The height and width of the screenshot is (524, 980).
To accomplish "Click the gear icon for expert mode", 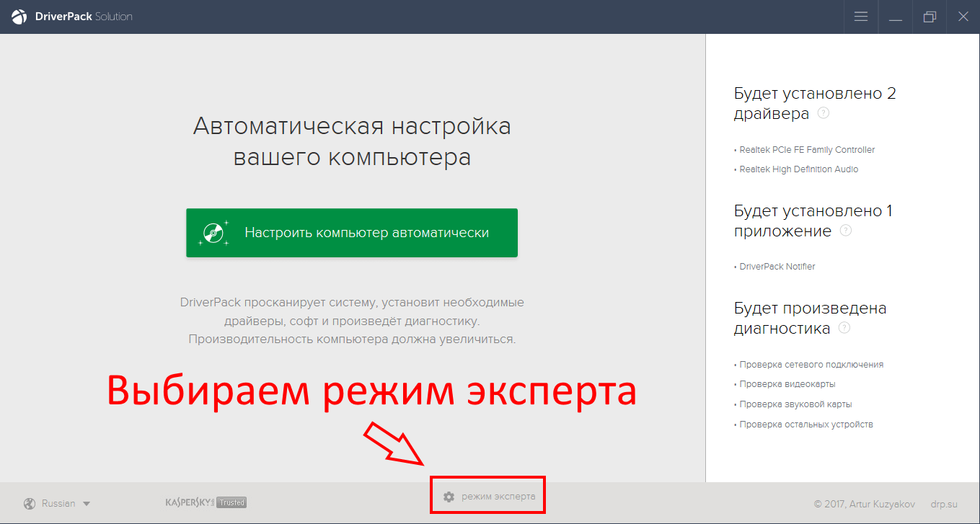I will pos(449,497).
